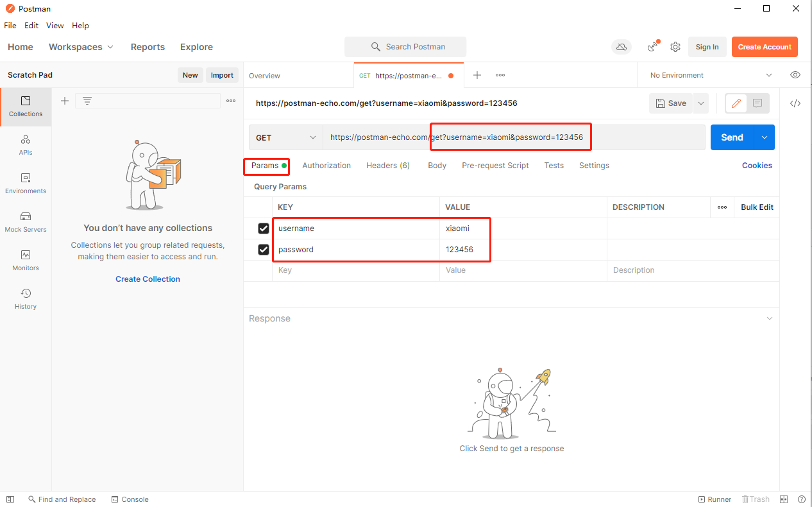Image resolution: width=812 pixels, height=507 pixels.
Task: Open the Edit menu
Action: tap(31, 26)
